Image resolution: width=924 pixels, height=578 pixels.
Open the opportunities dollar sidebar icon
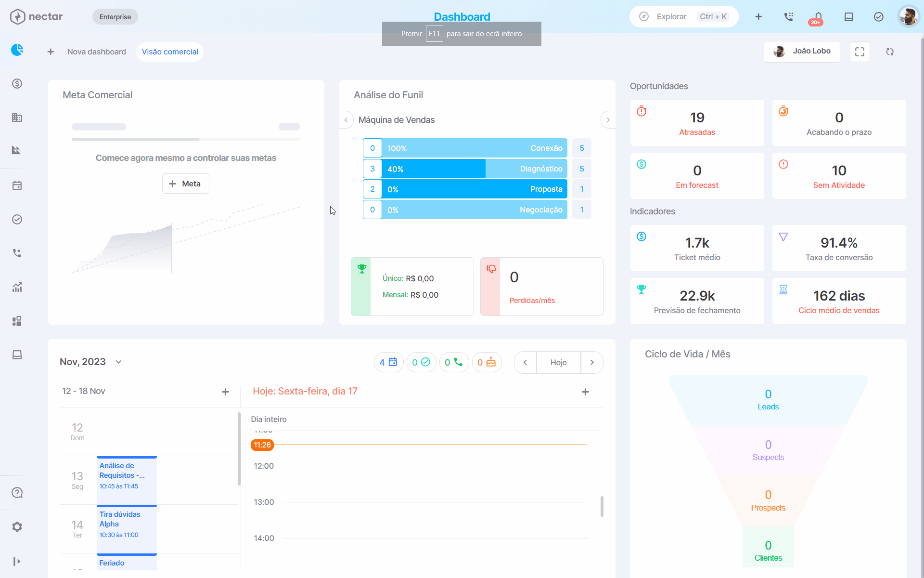(x=17, y=84)
